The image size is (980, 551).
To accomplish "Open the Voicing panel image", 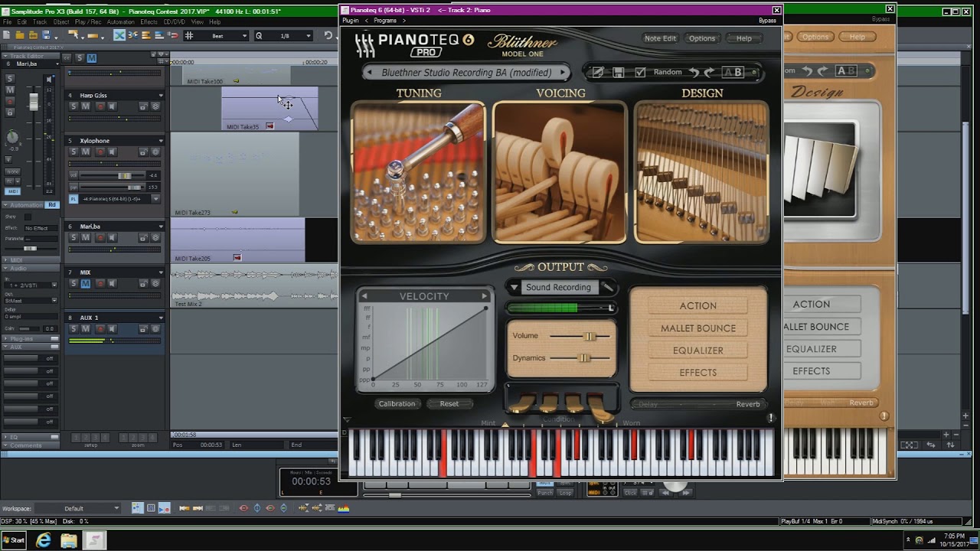I will click(560, 172).
